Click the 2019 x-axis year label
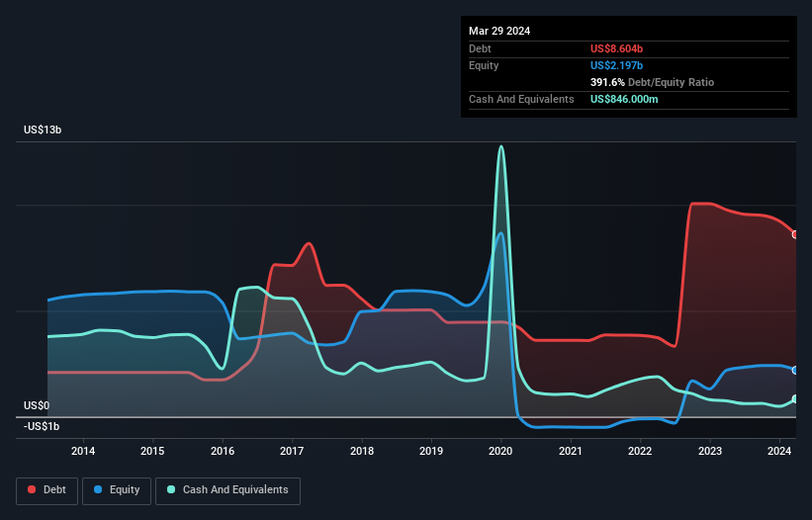812x520 pixels. [x=431, y=451]
